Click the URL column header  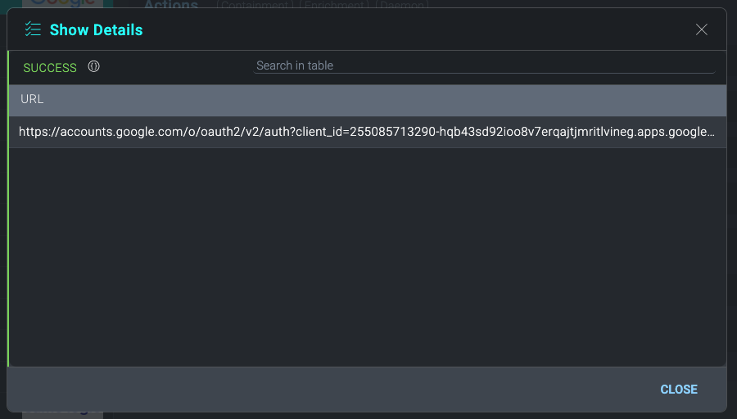pos(32,100)
